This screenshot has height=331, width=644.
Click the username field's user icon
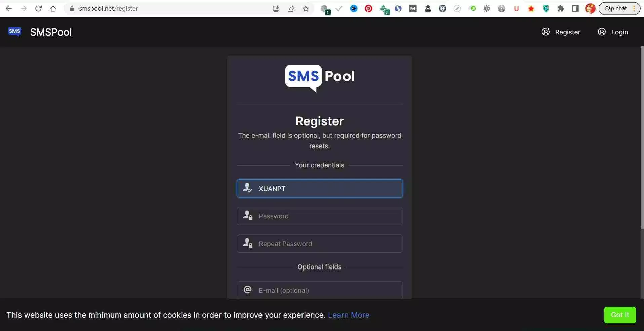[x=247, y=188]
